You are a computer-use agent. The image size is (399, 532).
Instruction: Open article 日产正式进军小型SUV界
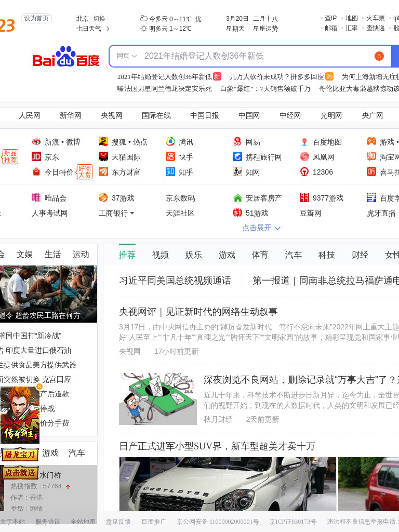[217, 446]
